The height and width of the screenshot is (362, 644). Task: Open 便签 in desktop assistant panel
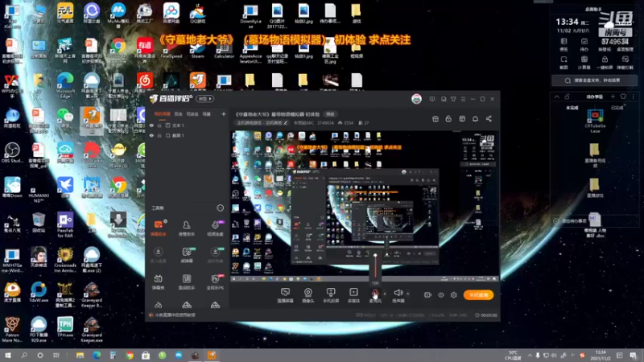pyautogui.click(x=564, y=44)
